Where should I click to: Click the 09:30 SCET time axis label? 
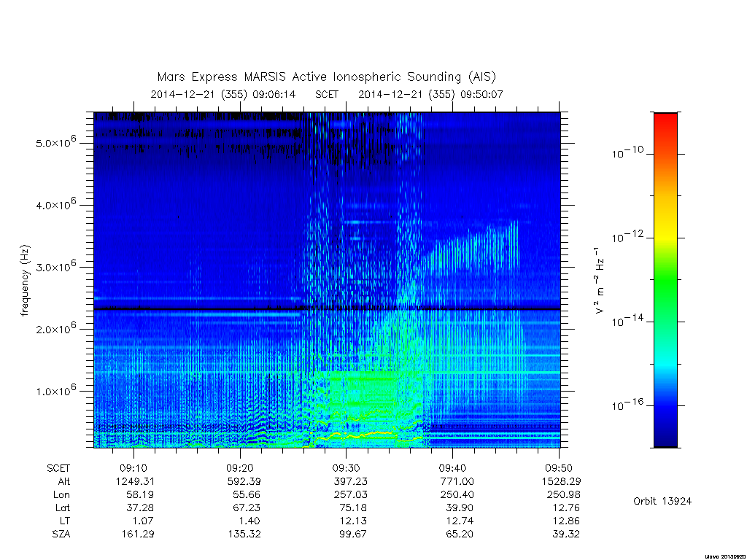346,468
